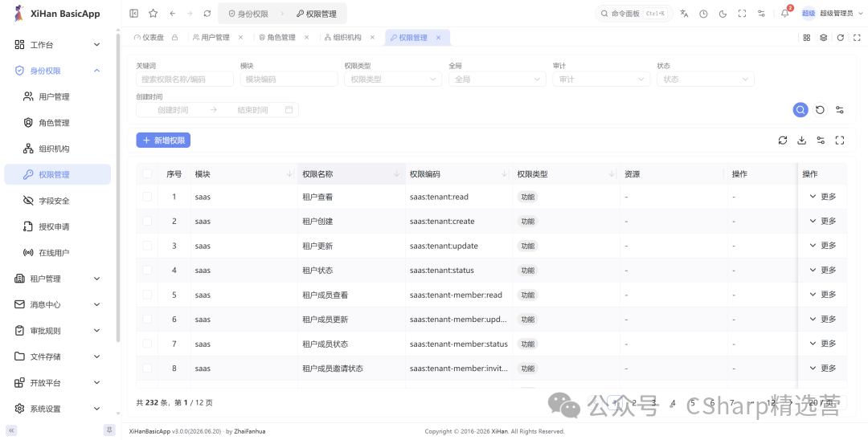This screenshot has width=868, height=440.
Task: Expand the 租户管理 sidebar menu
Action: pos(58,279)
